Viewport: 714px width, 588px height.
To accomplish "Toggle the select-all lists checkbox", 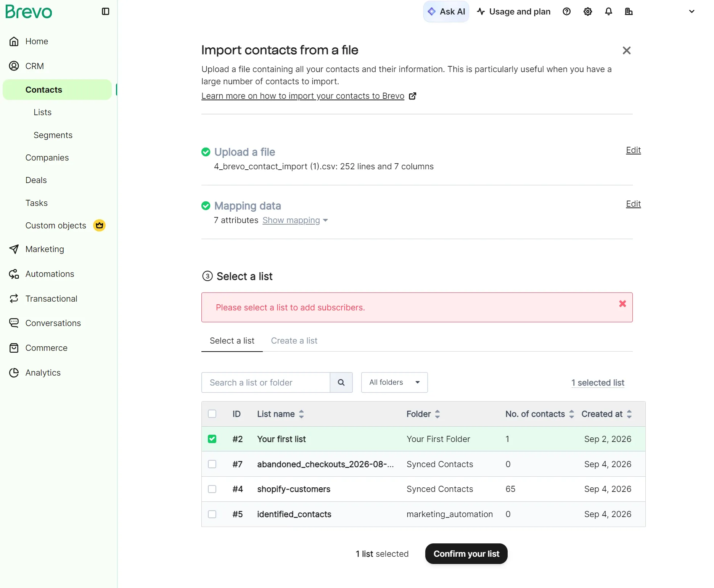I will (x=212, y=414).
